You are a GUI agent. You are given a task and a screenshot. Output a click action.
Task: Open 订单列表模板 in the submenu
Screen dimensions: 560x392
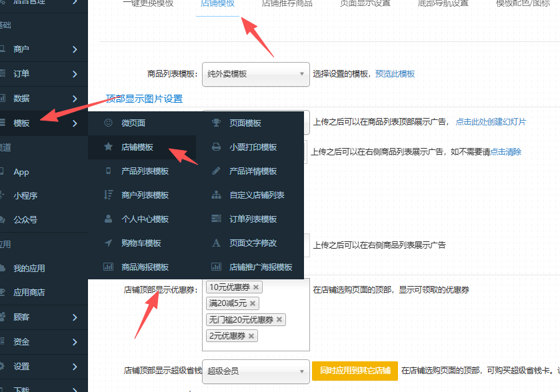coord(253,219)
